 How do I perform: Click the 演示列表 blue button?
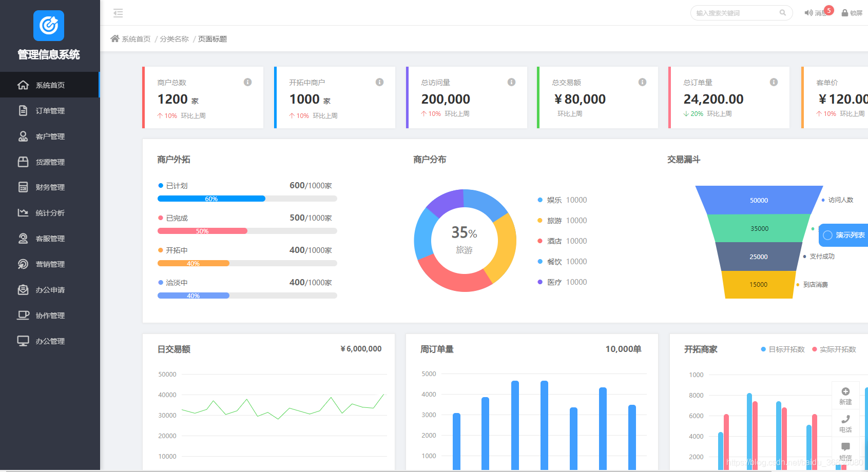pyautogui.click(x=843, y=235)
